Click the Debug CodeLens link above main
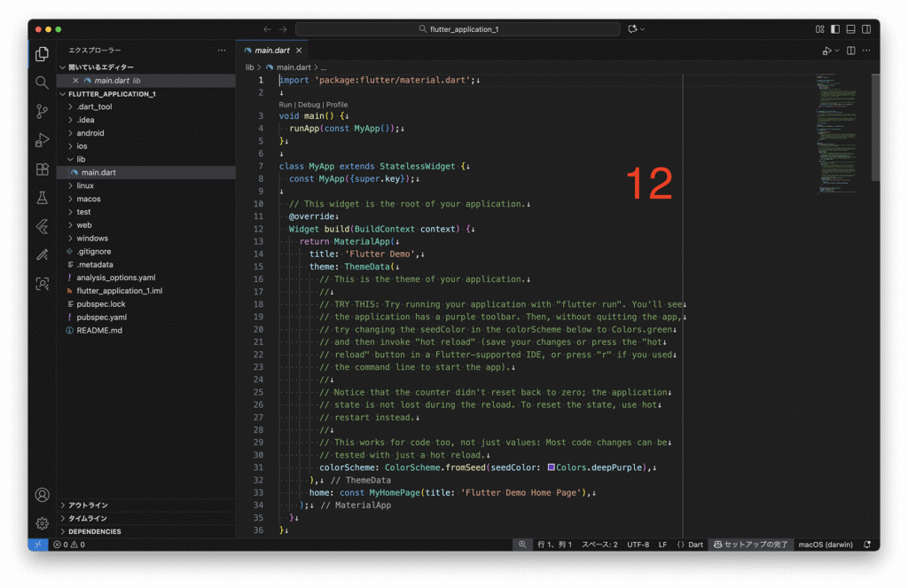Image resolution: width=908 pixels, height=588 pixels. (309, 105)
